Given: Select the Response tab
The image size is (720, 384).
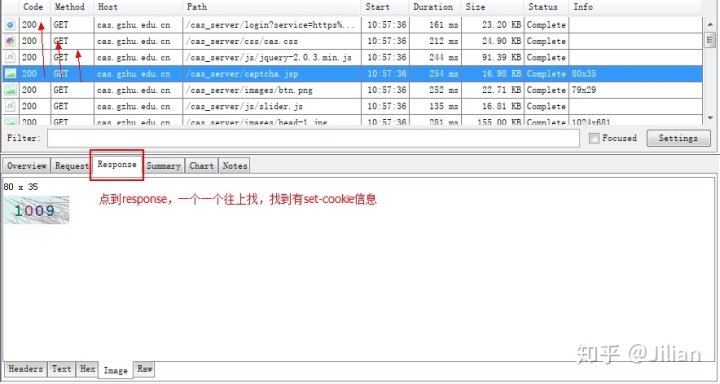Looking at the screenshot, I should (x=117, y=164).
